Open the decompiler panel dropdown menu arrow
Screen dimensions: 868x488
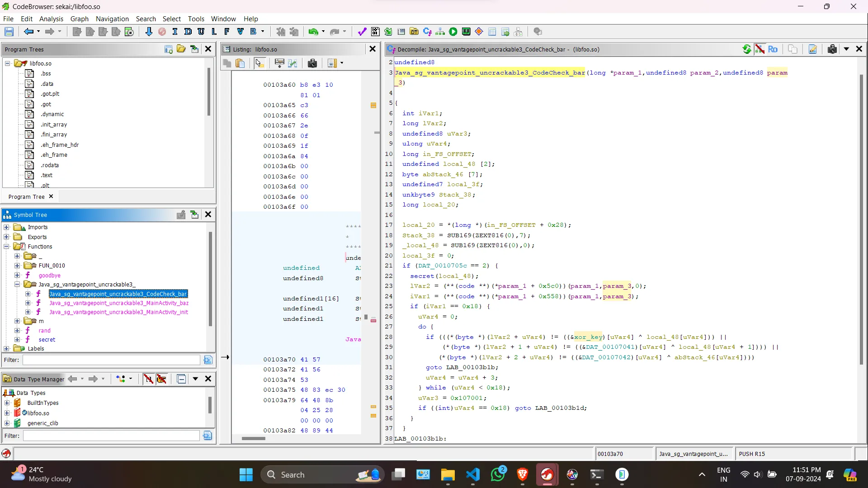(846, 49)
